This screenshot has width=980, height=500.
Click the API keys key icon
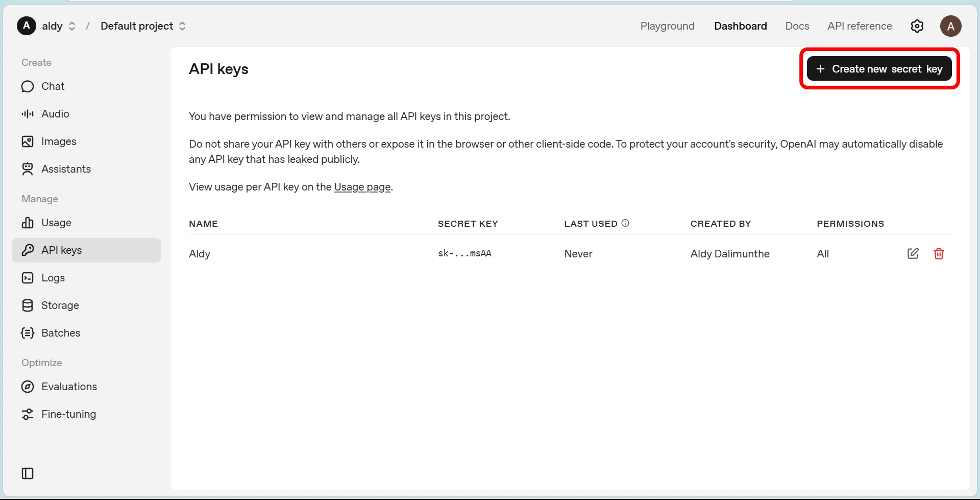28,250
